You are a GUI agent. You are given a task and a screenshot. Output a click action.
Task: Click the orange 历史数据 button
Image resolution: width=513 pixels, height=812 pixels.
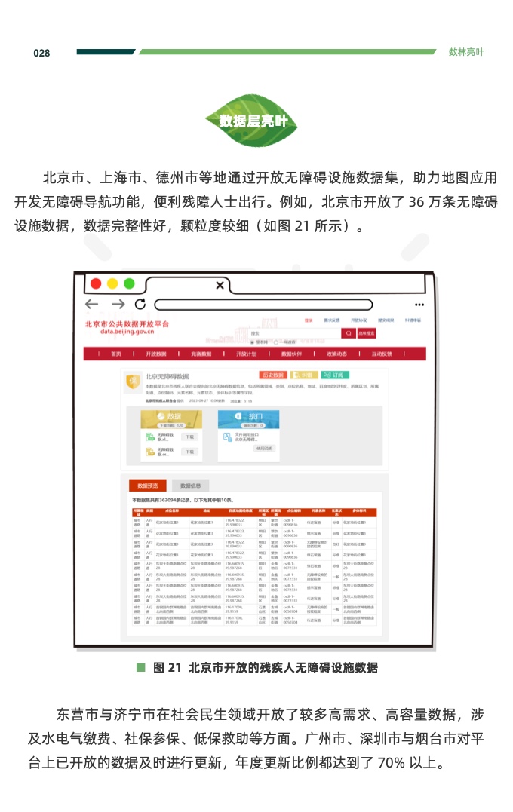tap(272, 375)
